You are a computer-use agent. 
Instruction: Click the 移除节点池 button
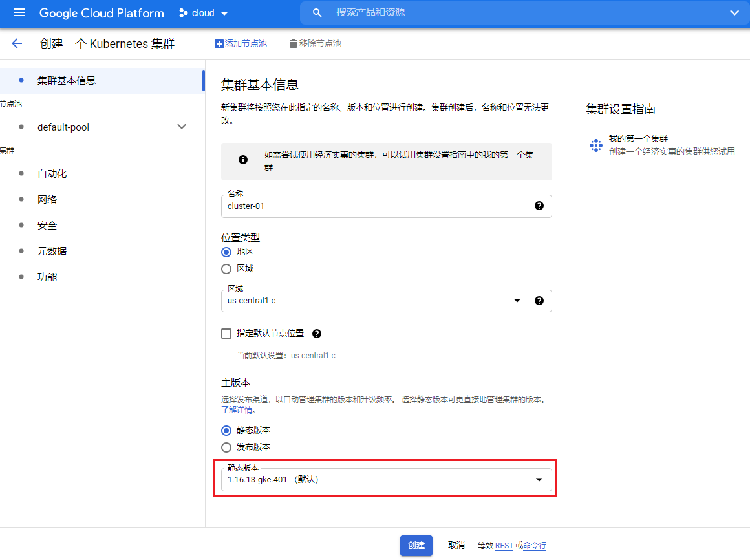tap(316, 44)
